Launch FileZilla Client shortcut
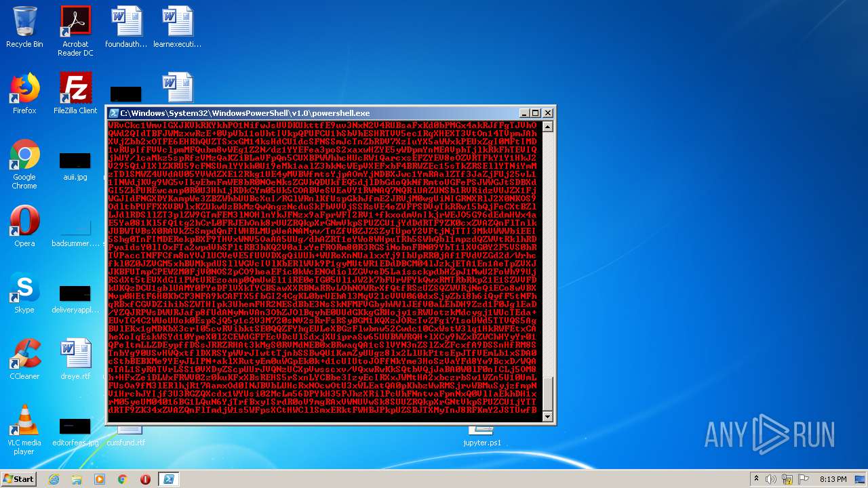 coord(75,94)
